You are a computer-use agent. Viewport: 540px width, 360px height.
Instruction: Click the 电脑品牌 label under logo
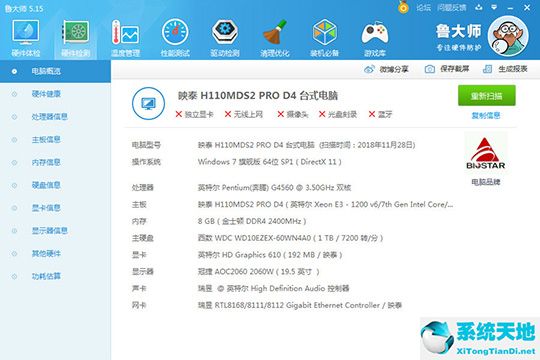[x=486, y=182]
